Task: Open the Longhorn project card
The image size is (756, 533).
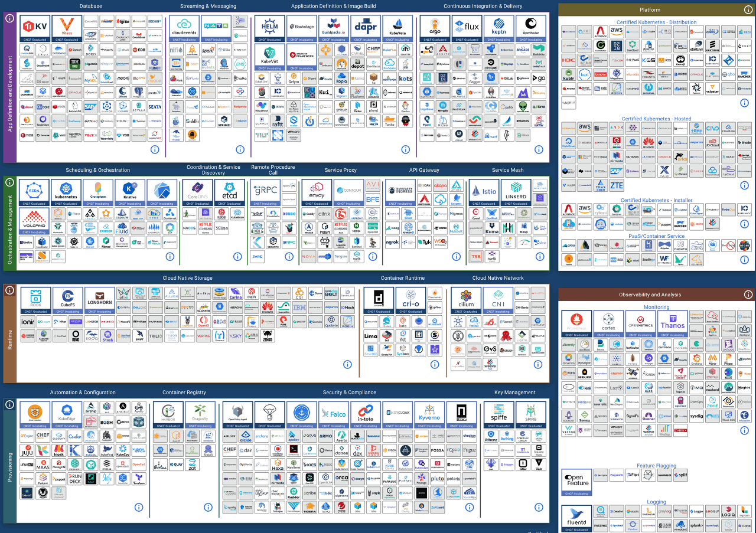Action: tap(99, 300)
